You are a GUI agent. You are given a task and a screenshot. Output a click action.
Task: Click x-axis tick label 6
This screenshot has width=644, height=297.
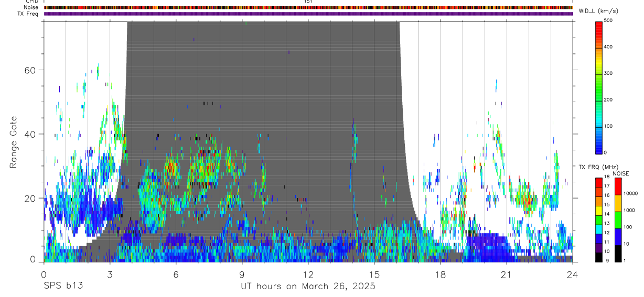pyautogui.click(x=176, y=274)
